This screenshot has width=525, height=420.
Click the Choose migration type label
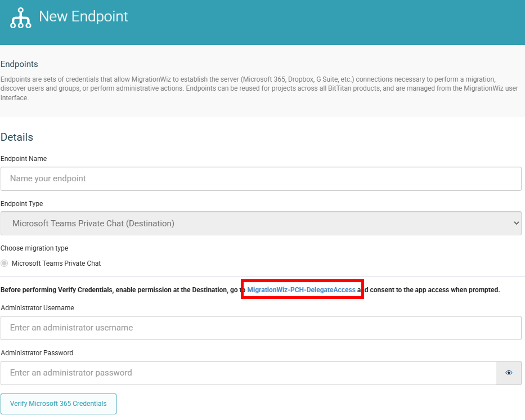click(34, 248)
